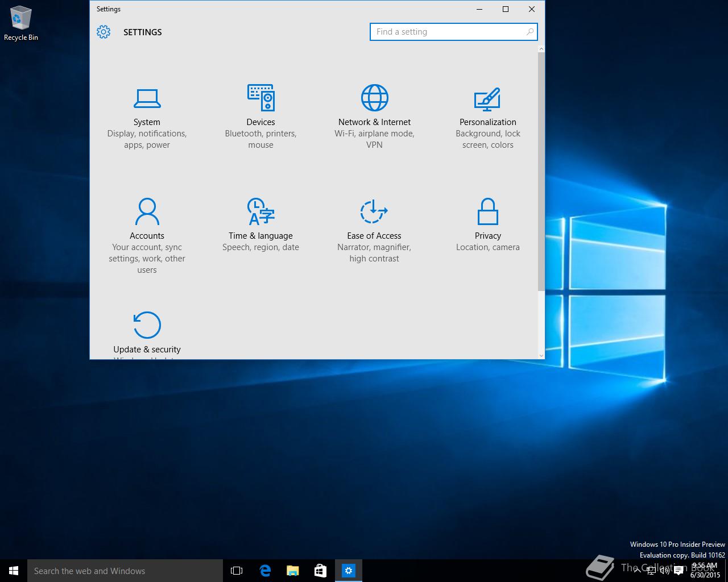
Task: Click the "Wi-Fi, airplane mode, VPN" description
Action: tap(374, 139)
